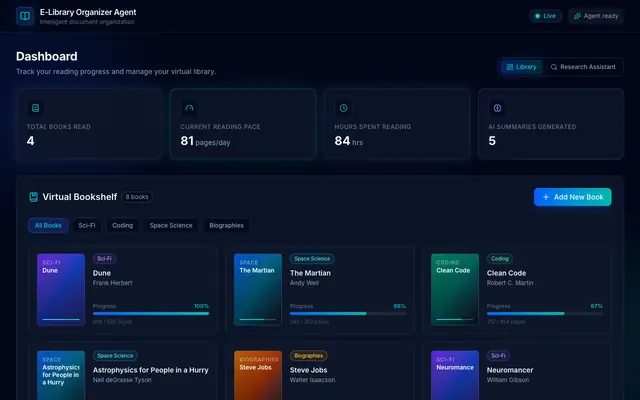Screen dimensions: 640x400
Task: Click the Agent ready sparkle badge
Action: (596, 16)
